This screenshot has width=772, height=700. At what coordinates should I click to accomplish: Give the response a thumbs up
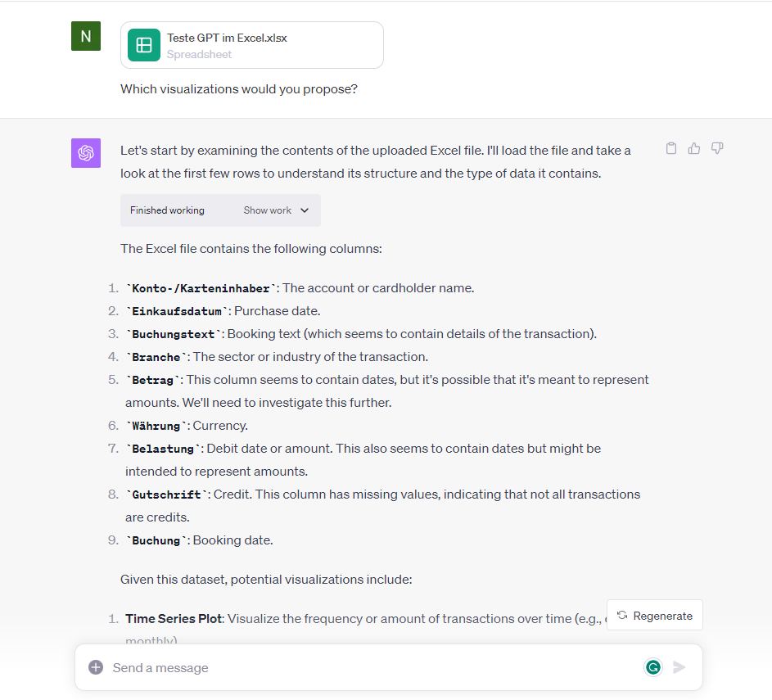(x=694, y=148)
